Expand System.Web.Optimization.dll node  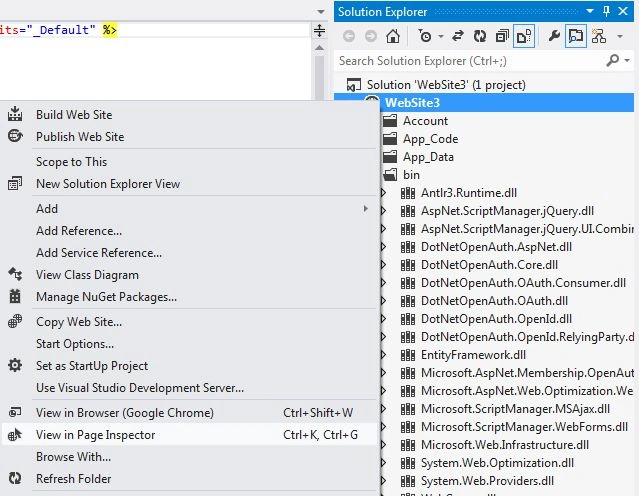click(383, 463)
